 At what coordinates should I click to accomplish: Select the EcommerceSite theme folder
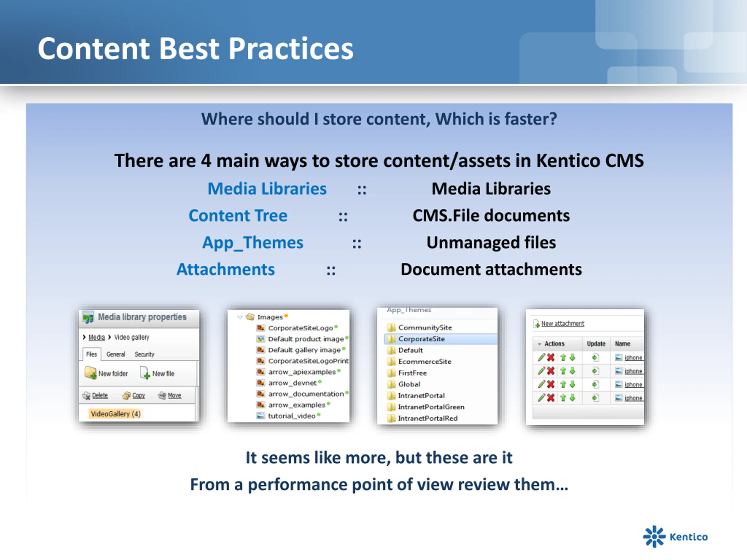click(425, 361)
